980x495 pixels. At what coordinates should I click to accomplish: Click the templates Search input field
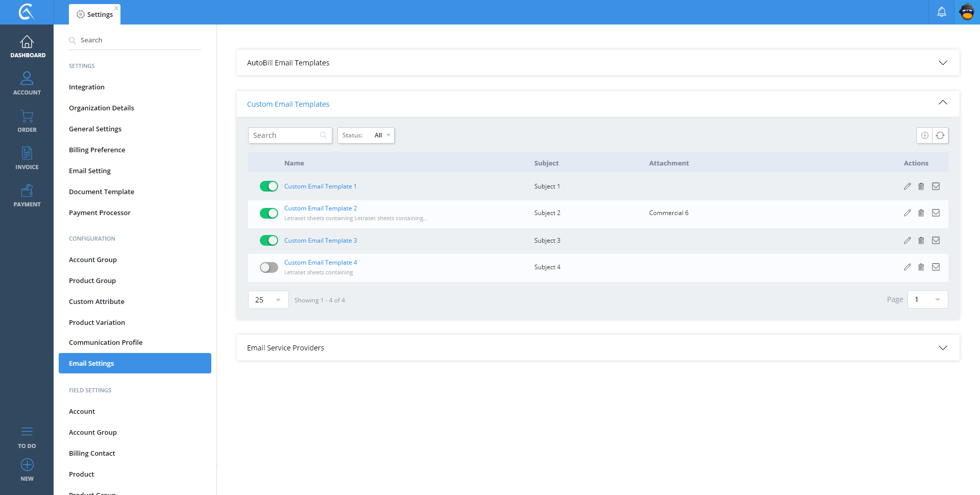[284, 135]
